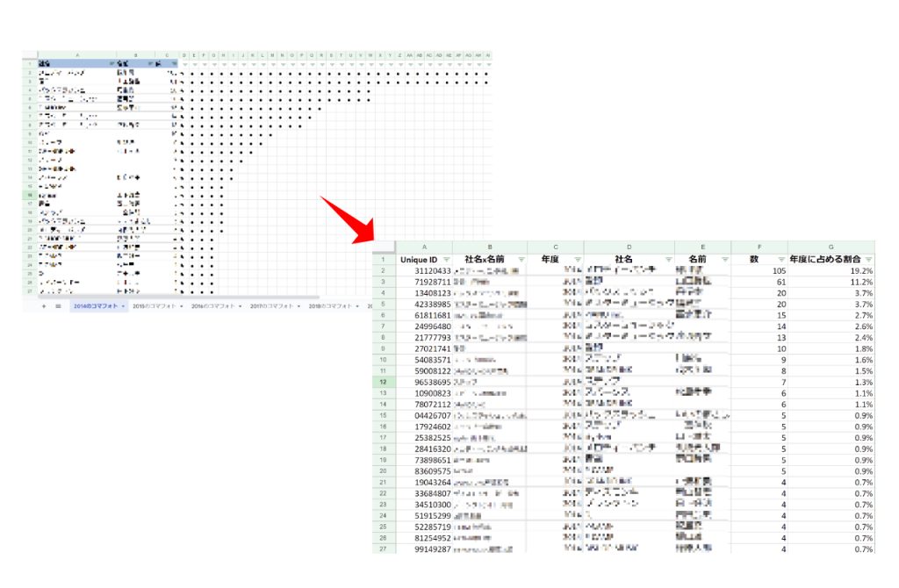This screenshot has height=588, width=899.
Task: Select column G header in right sheet
Action: pos(831,247)
